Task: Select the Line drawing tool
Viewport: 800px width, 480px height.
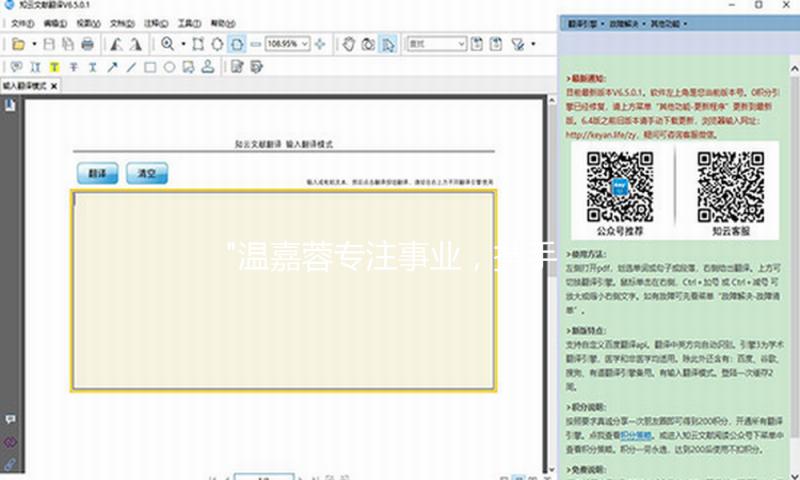Action: pyautogui.click(x=131, y=67)
